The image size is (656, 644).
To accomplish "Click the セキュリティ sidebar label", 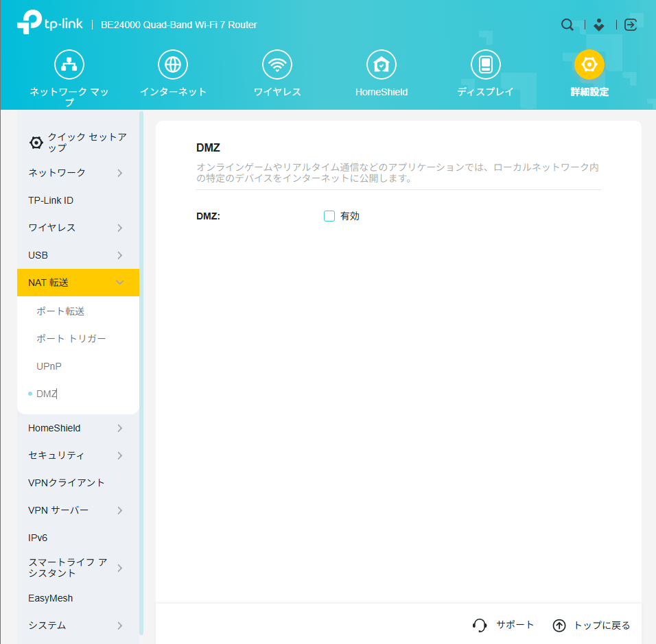I will 56,455.
